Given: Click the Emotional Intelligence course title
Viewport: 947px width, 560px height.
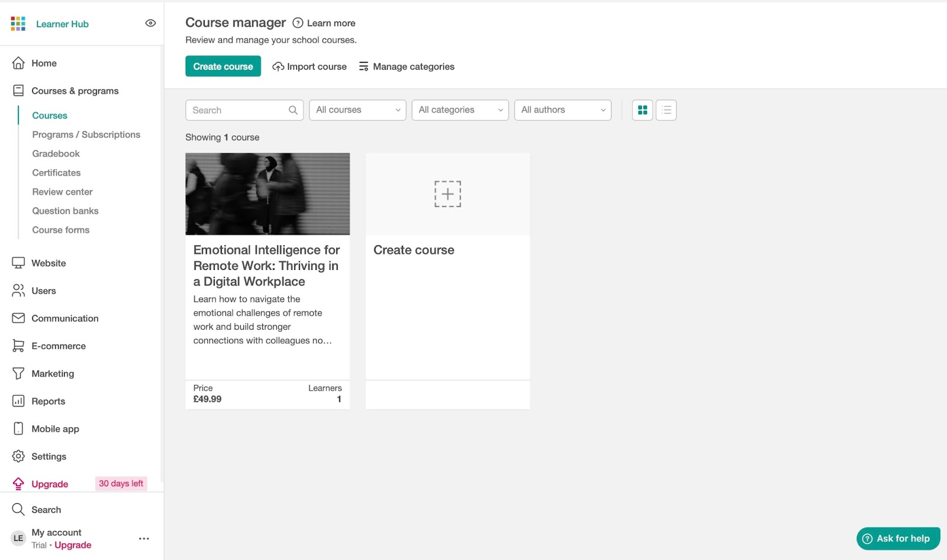Looking at the screenshot, I should pyautogui.click(x=266, y=266).
